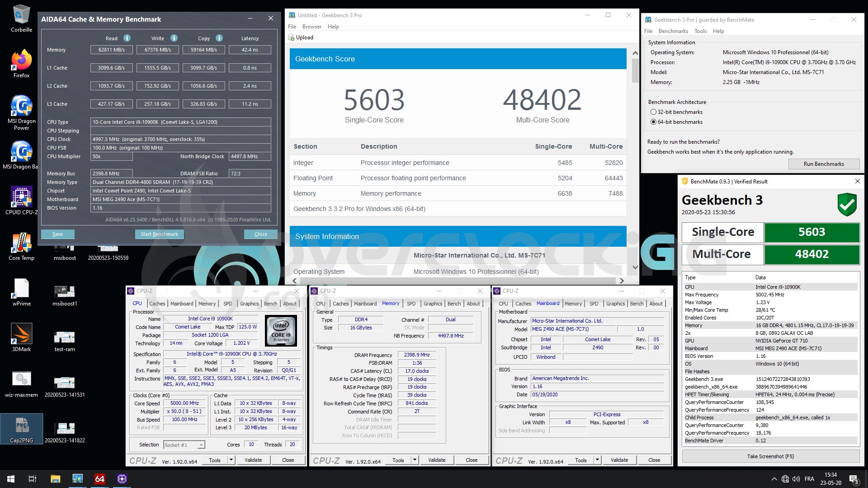Open Benchmarks menu in guarded Geekbench

pos(673,31)
